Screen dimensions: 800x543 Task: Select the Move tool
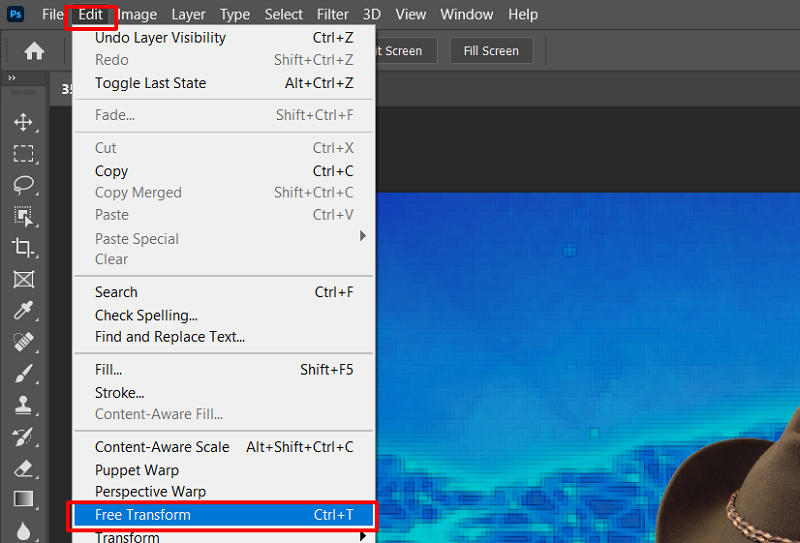(x=23, y=122)
